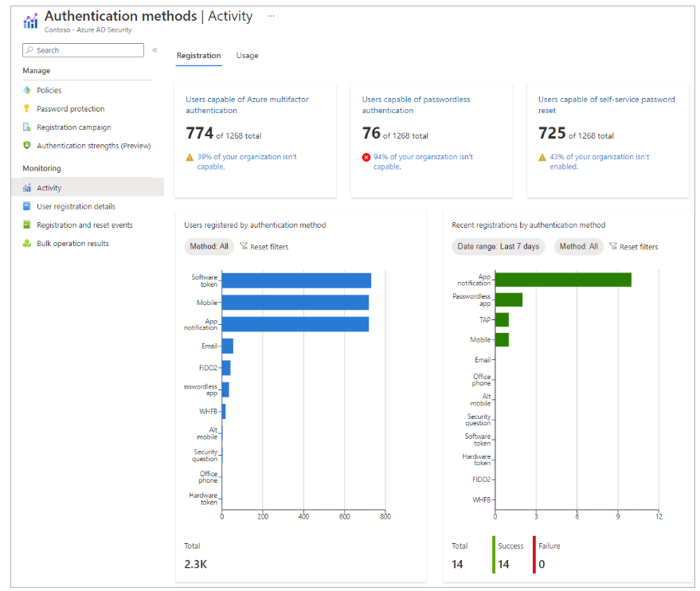Click the green App notification bar

point(563,280)
